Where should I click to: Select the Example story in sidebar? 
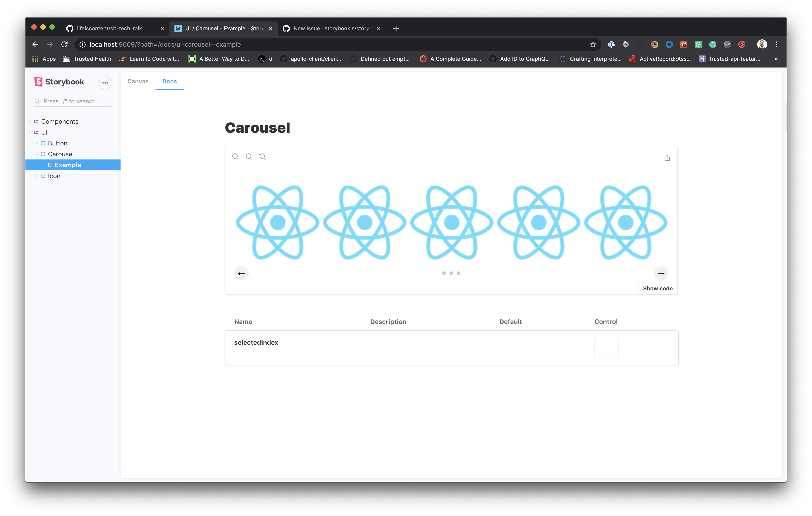click(68, 165)
